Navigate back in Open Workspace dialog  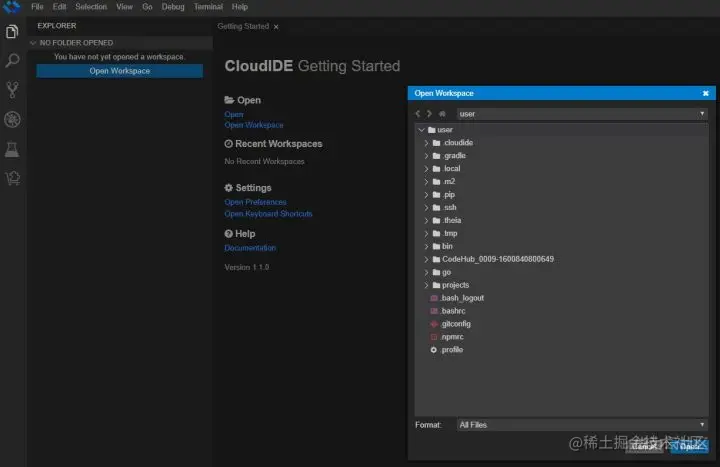[417, 113]
